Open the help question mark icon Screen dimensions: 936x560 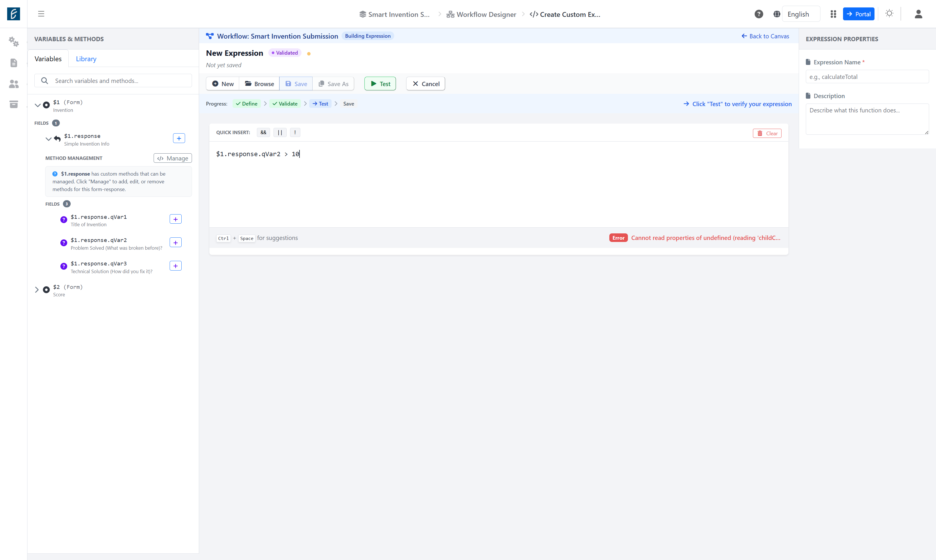click(759, 14)
